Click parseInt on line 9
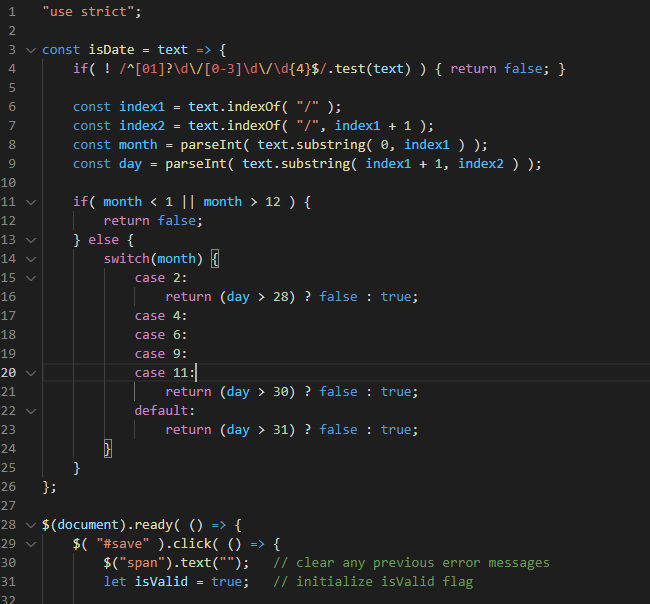This screenshot has height=604, width=650. (196, 164)
